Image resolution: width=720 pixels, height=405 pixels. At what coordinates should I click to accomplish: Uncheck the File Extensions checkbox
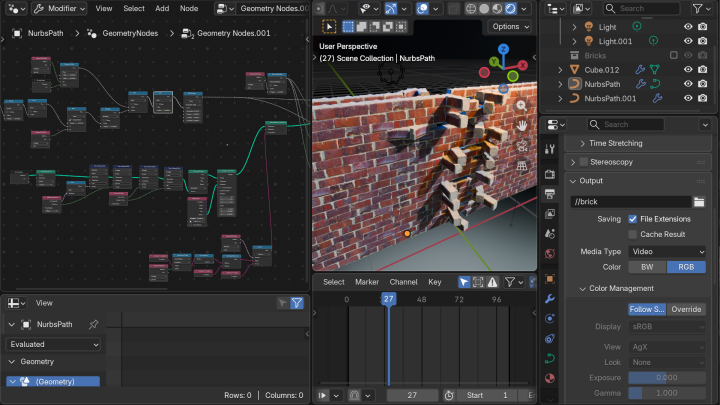[x=633, y=218]
